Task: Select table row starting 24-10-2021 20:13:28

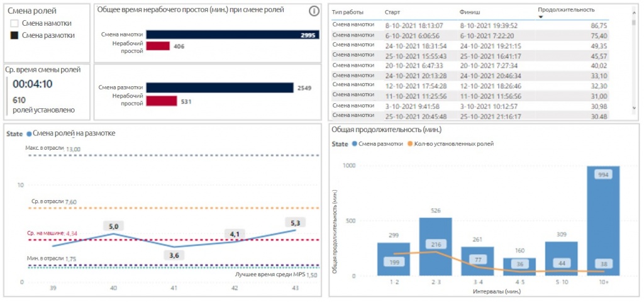Action: pos(470,75)
